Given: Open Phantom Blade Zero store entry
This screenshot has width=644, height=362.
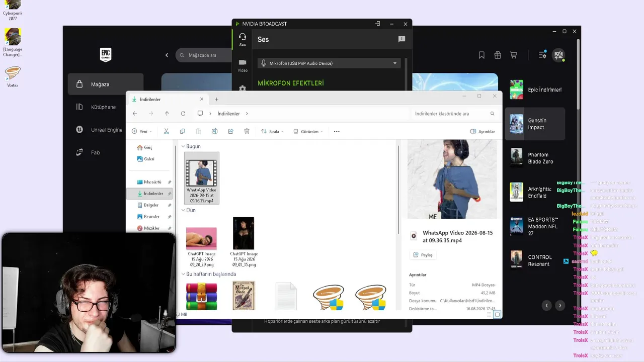Looking at the screenshot, I should [535, 158].
